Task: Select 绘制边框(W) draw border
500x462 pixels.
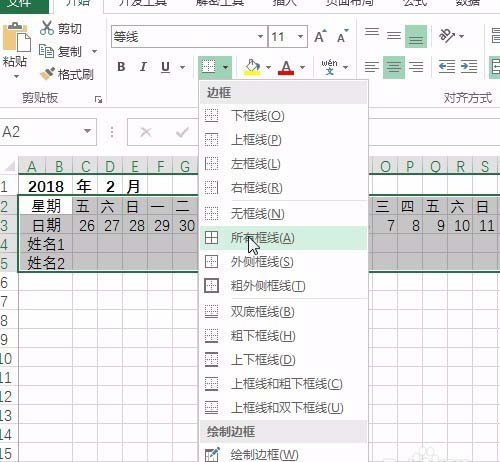Action: click(284, 454)
